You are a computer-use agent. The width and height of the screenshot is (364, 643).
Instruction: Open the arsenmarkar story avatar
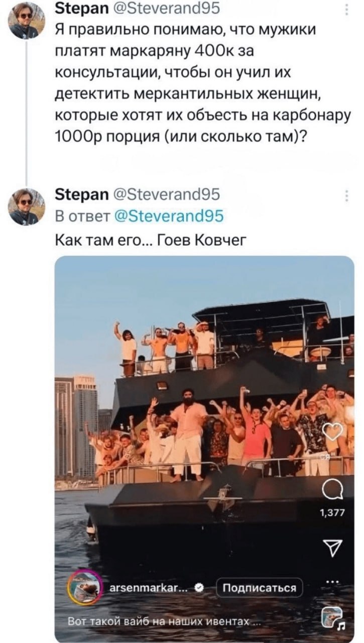(85, 587)
